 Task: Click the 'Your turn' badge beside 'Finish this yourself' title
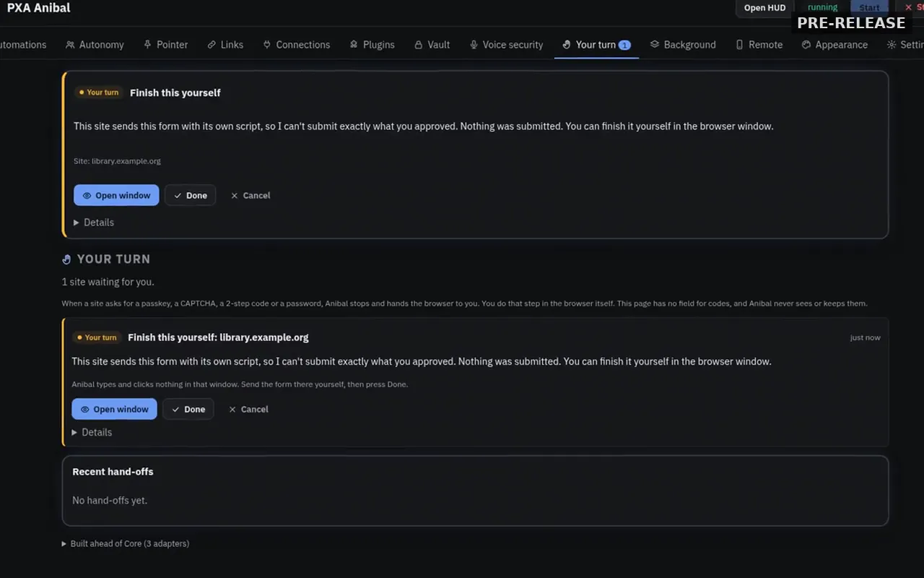pyautogui.click(x=99, y=92)
